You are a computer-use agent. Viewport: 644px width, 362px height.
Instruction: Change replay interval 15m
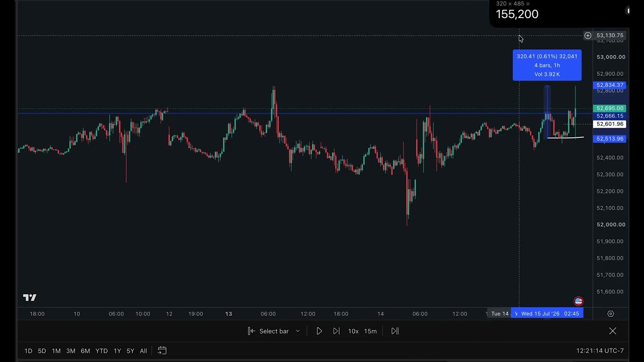point(370,331)
